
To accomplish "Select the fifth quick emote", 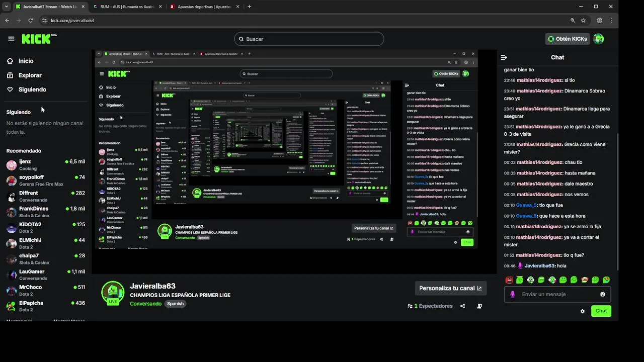I will click(x=552, y=280).
